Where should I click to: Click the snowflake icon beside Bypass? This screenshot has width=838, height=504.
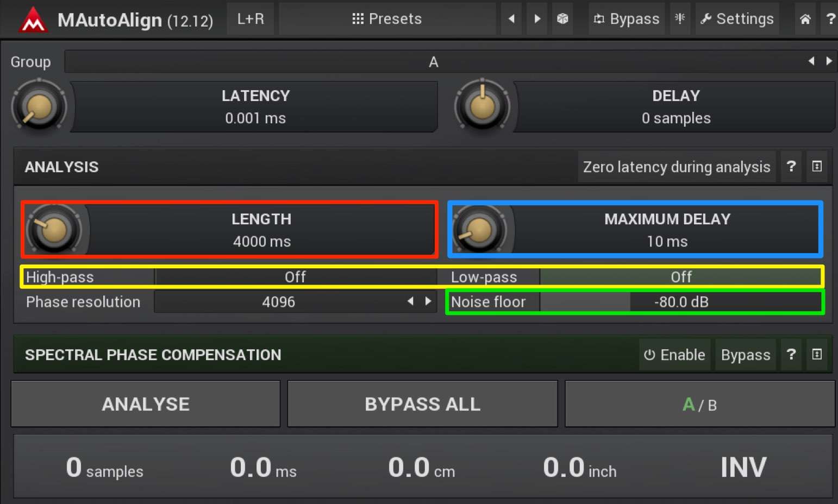(680, 19)
